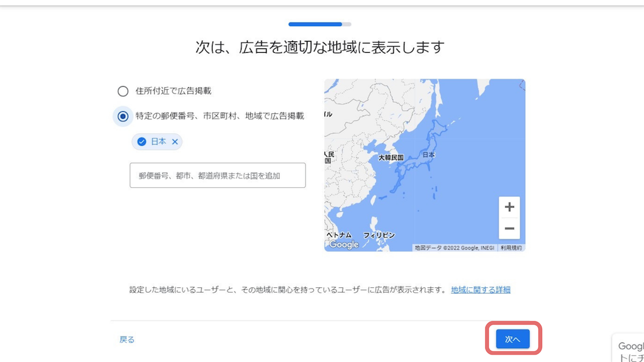Screen dimensions: 644x362
Task: Click the progress bar at the top
Action: (x=319, y=25)
